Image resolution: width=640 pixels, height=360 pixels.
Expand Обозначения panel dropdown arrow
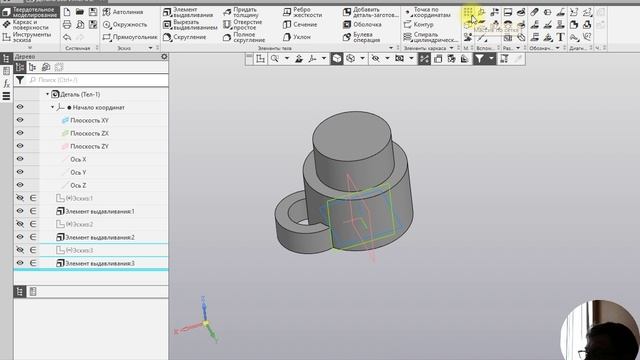[558, 48]
